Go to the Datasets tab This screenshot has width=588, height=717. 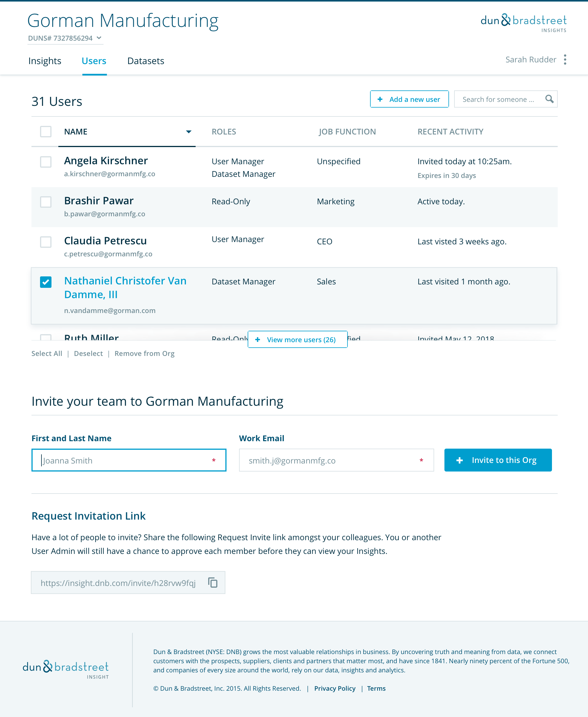point(146,61)
